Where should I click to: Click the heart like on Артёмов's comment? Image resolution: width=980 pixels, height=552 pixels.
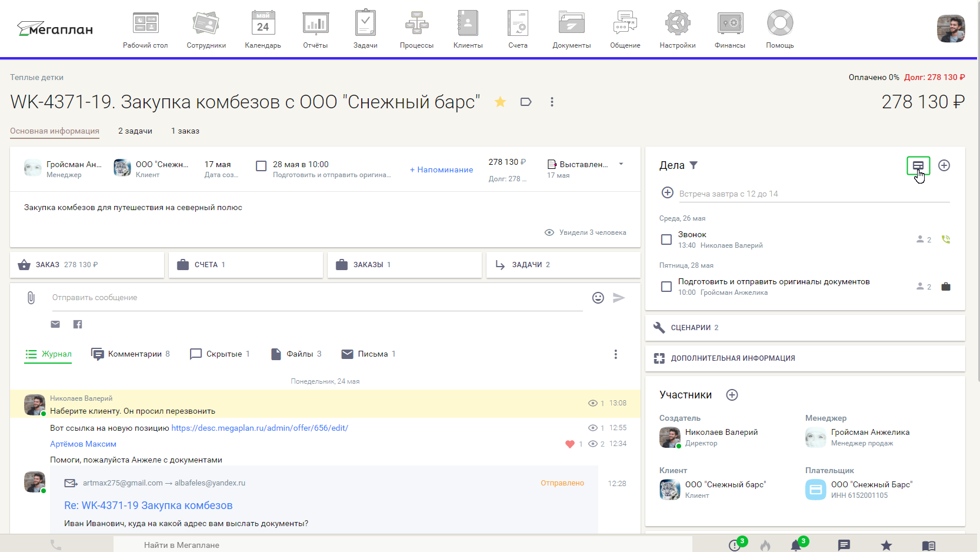tap(569, 444)
